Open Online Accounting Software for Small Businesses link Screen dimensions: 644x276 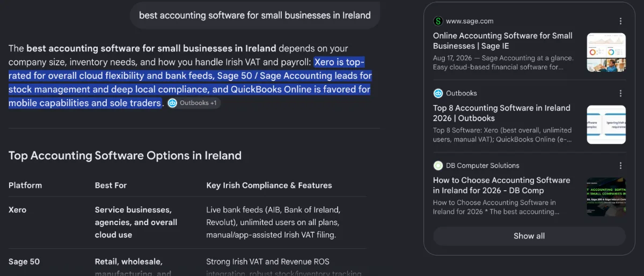pos(503,41)
